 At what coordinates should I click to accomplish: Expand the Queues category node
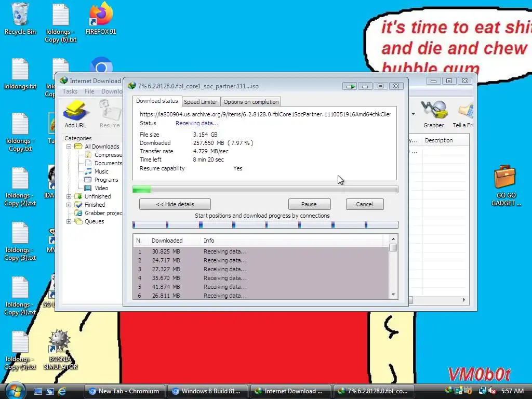click(x=69, y=221)
